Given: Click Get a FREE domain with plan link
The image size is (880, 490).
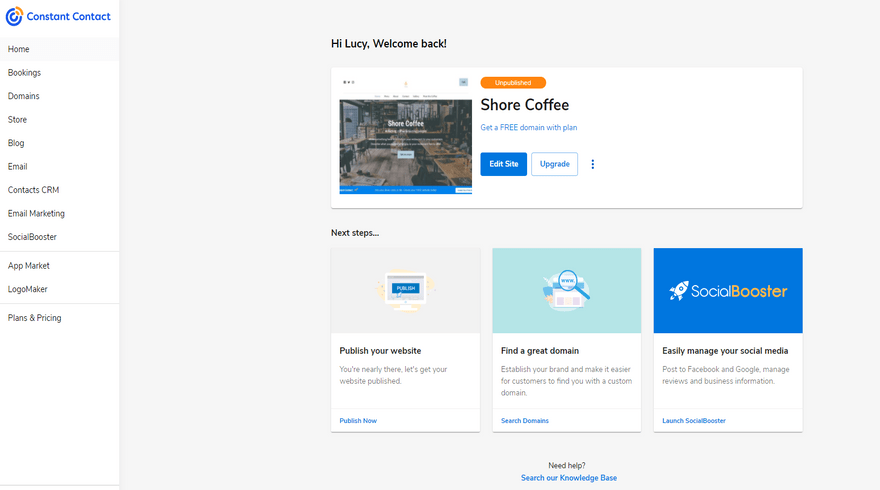Looking at the screenshot, I should pos(529,127).
